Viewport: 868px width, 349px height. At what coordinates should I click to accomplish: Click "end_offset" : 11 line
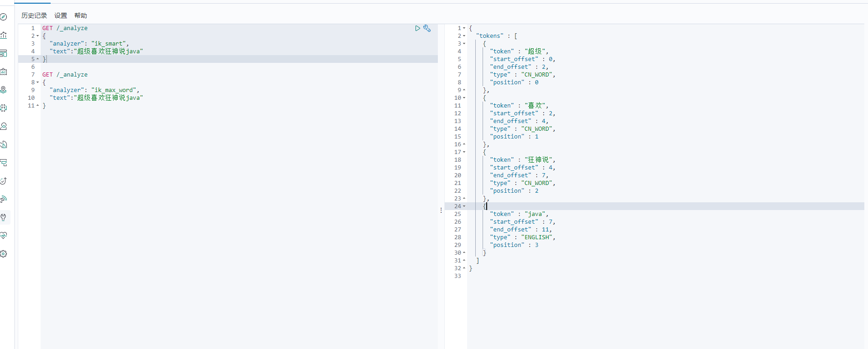pos(521,230)
